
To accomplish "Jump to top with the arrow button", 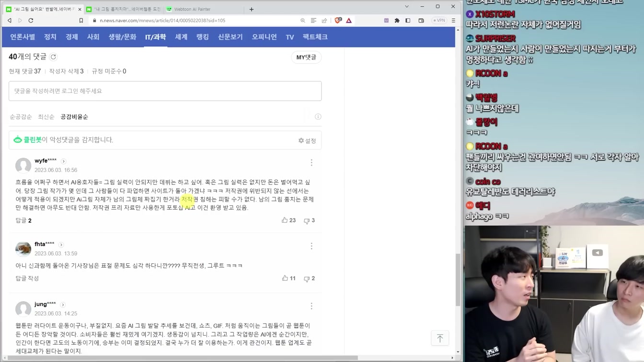I will pos(440,338).
